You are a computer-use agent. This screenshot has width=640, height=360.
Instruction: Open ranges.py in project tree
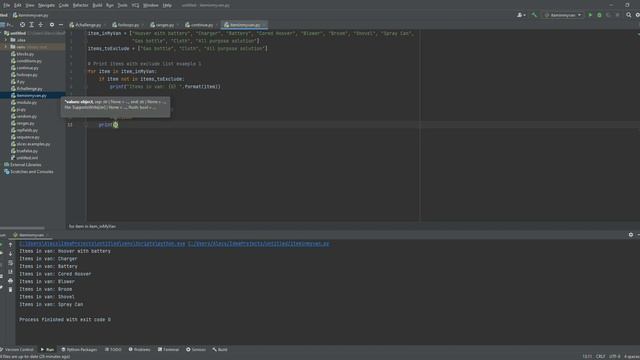(25, 123)
